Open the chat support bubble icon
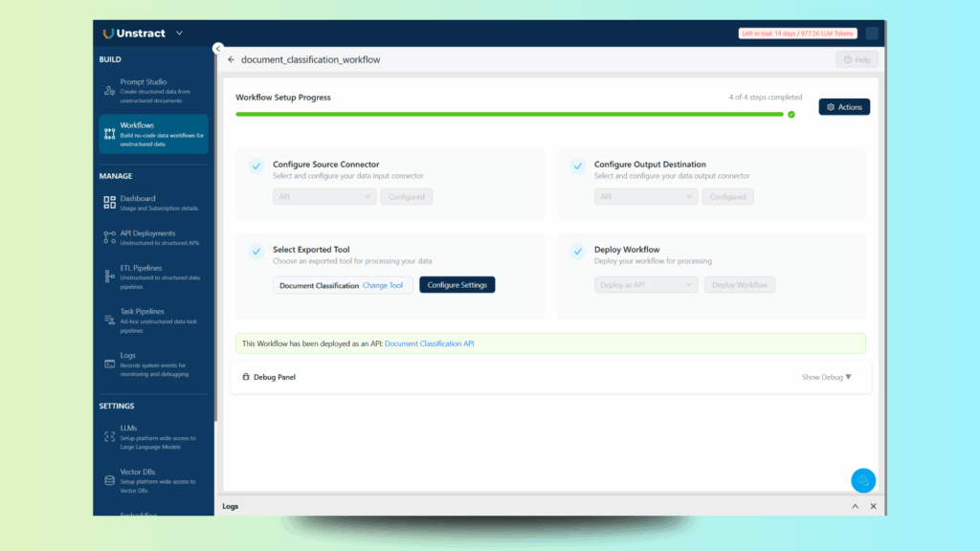This screenshot has width=980, height=551. click(x=863, y=480)
